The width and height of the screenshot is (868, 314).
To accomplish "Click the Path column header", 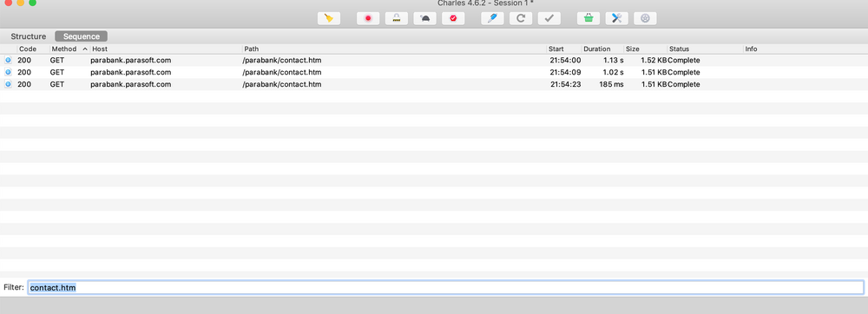I will pyautogui.click(x=395, y=49).
